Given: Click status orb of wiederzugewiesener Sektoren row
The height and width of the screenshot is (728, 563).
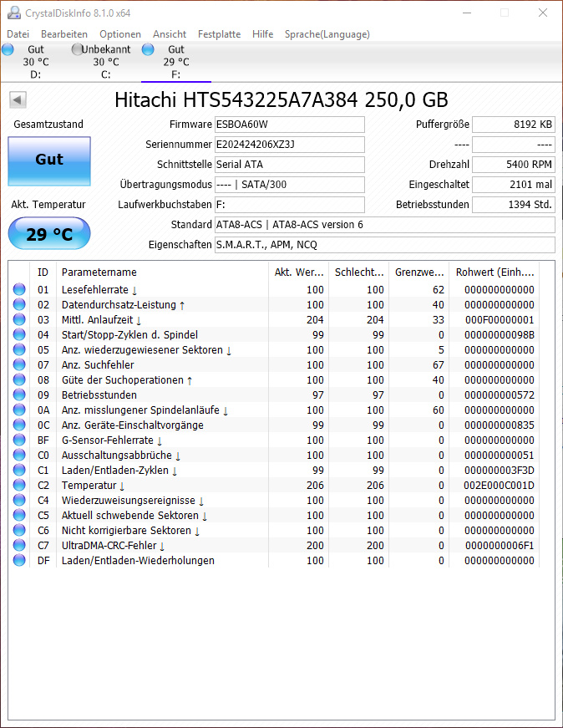Looking at the screenshot, I should click(19, 349).
